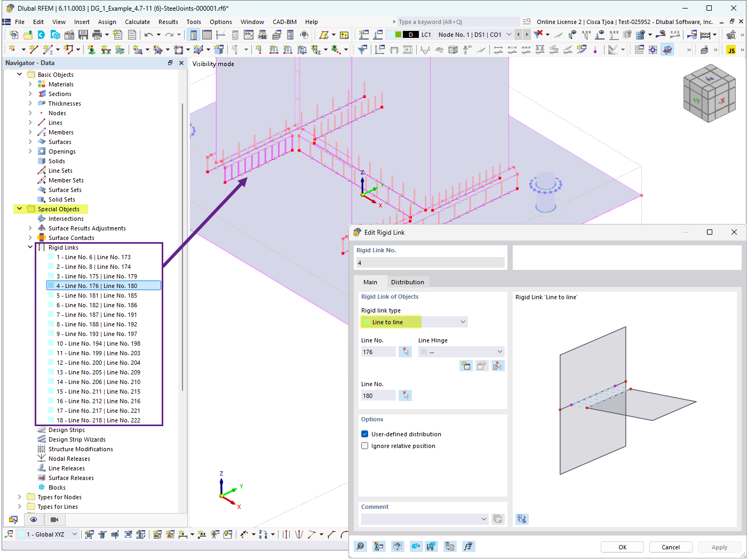The height and width of the screenshot is (560, 747).
Task: Collapse the Special Objects folder
Action: tap(19, 209)
